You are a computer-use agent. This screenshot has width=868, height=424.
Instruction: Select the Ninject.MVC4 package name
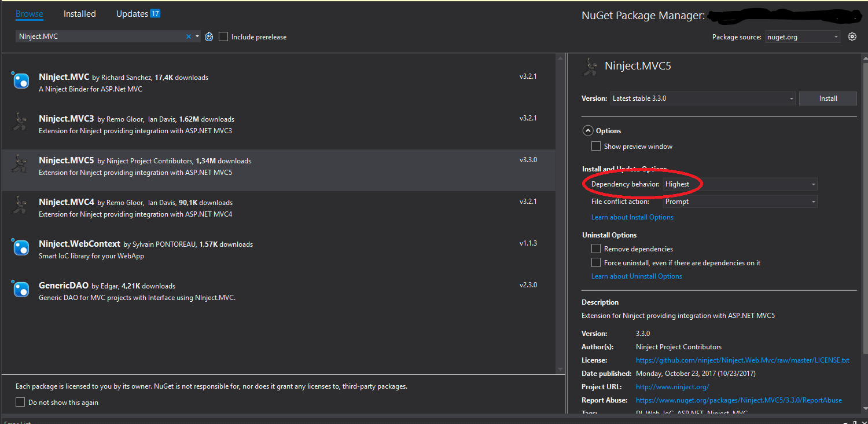click(x=66, y=202)
